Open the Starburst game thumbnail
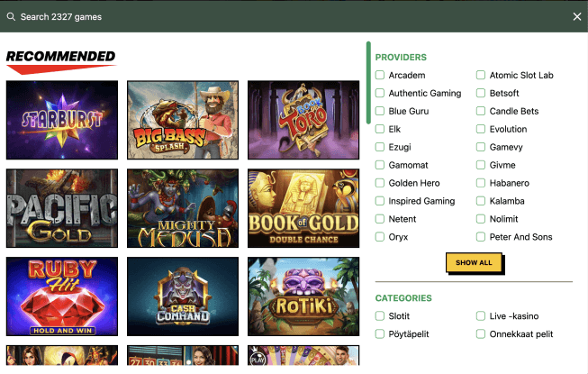Image resolution: width=588 pixels, height=374 pixels. 62,120
